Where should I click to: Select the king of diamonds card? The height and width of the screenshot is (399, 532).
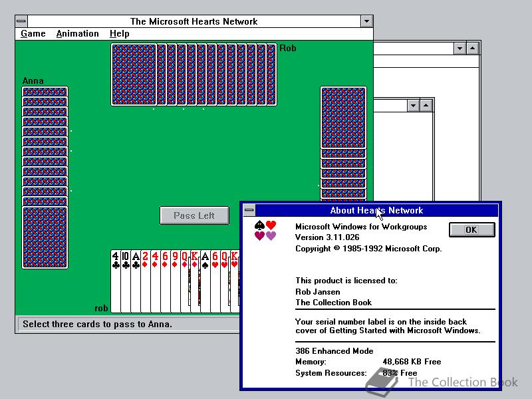click(195, 281)
